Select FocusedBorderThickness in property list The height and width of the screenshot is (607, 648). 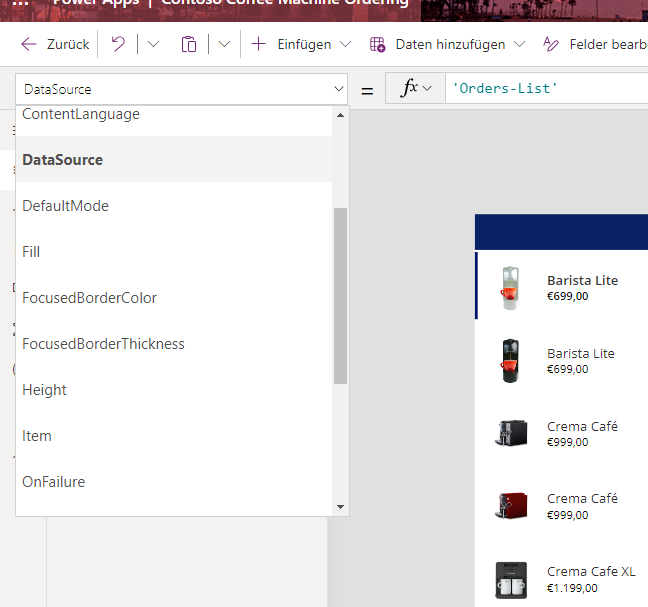point(174,344)
